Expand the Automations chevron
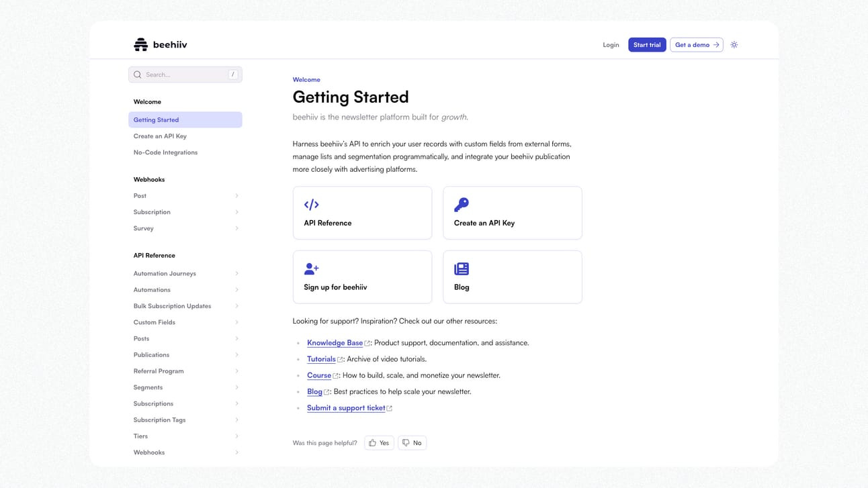Viewport: 868px width, 488px height. coord(236,290)
